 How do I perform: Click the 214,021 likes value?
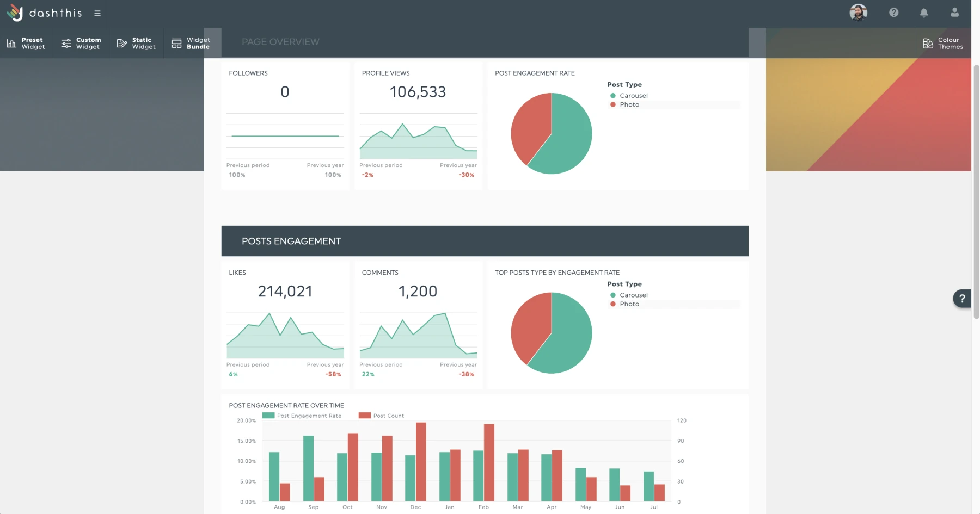(x=285, y=292)
